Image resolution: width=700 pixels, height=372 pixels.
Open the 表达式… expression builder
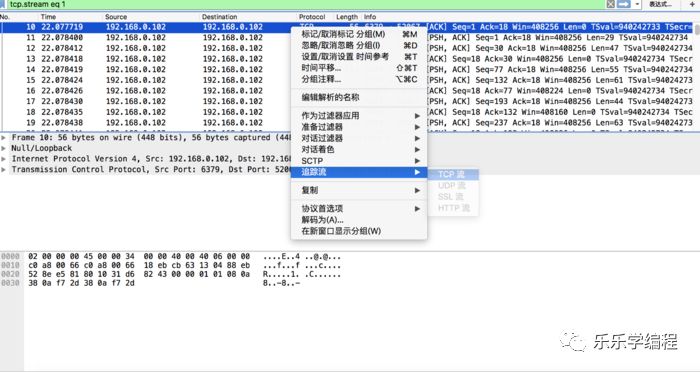[x=660, y=4]
